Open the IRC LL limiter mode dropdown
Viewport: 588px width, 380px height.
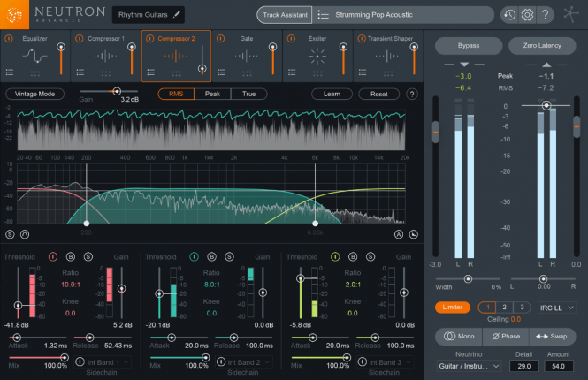coord(556,308)
